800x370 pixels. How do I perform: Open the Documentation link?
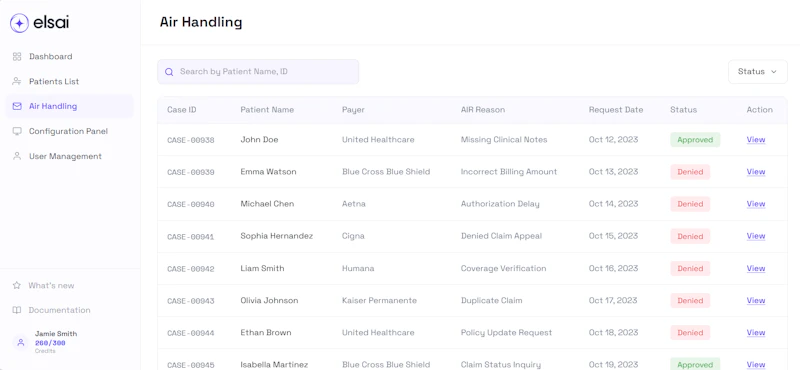coord(59,310)
